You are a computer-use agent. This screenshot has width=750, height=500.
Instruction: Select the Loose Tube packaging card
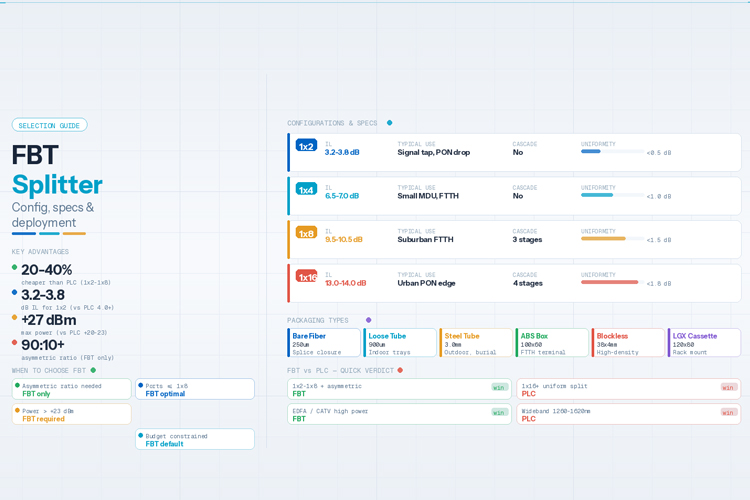pyautogui.click(x=400, y=343)
